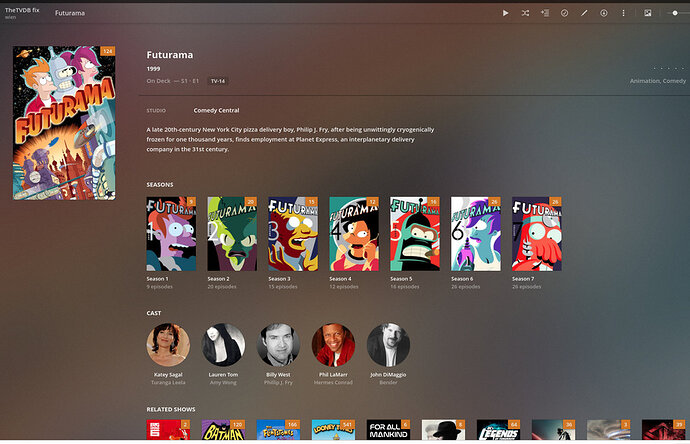Click the Katey Sagal name text

click(x=168, y=375)
